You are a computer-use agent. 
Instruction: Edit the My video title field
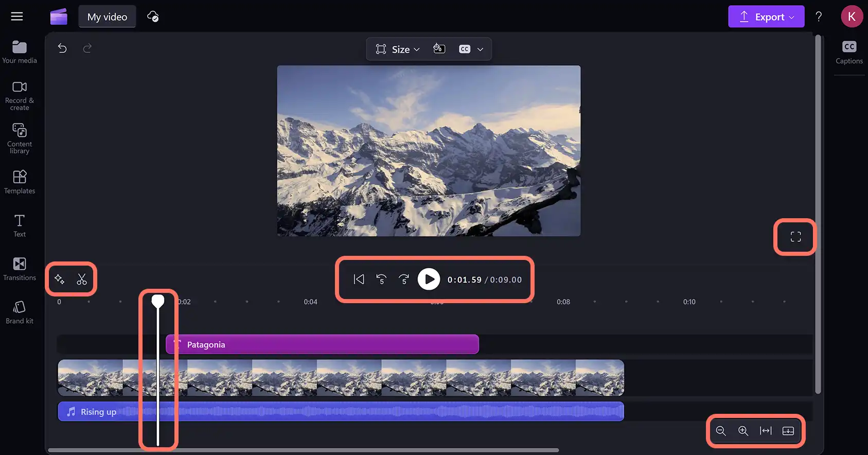[x=107, y=17]
